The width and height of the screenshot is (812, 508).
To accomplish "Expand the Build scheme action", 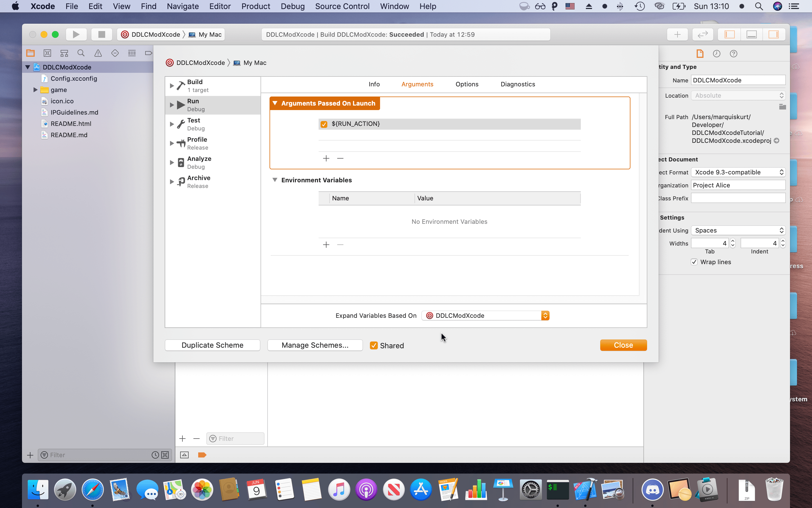I will pyautogui.click(x=172, y=86).
